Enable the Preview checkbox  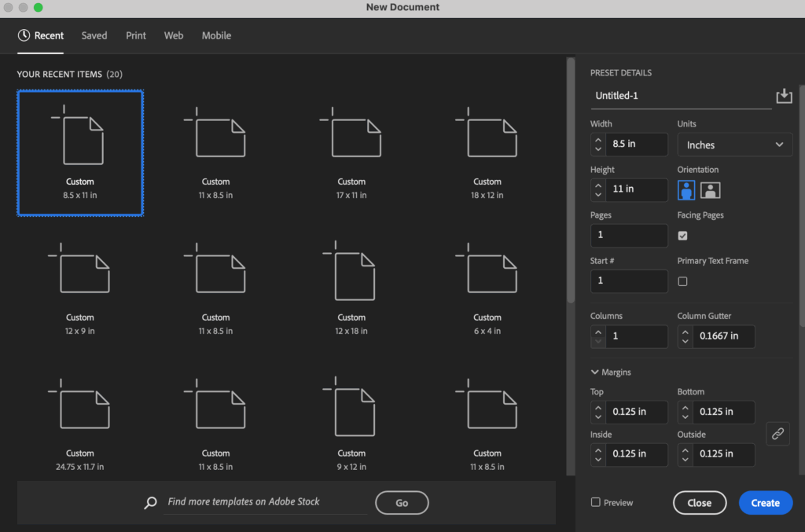point(596,501)
